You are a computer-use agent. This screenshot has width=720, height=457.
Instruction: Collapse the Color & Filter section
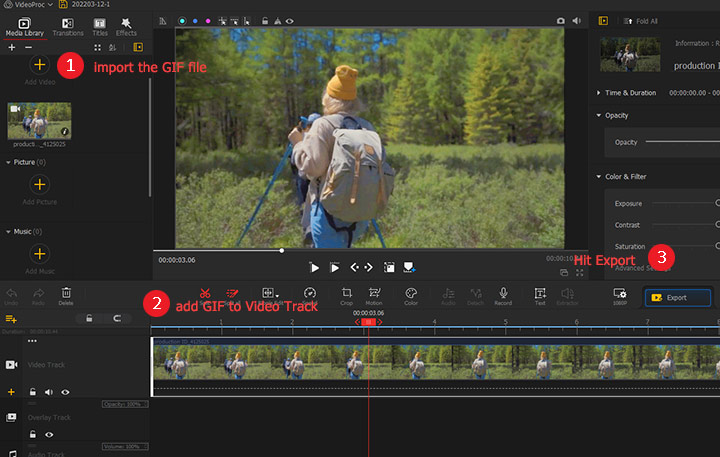point(598,177)
